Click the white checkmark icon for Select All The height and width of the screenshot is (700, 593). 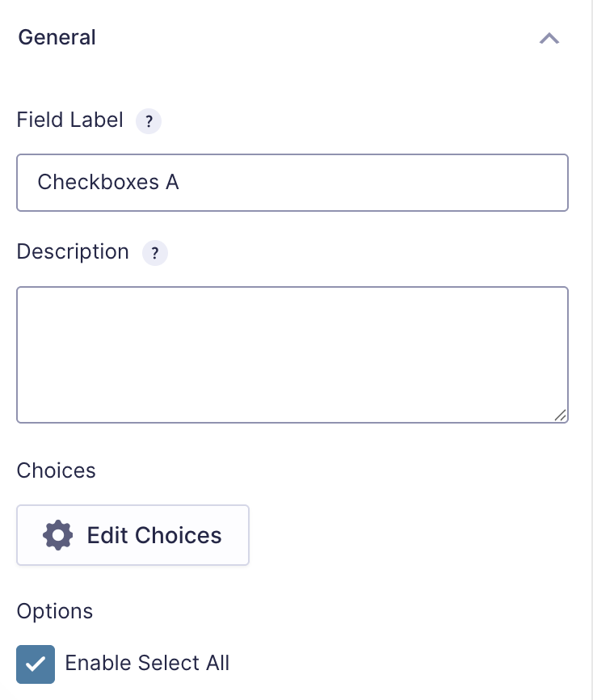click(x=36, y=664)
